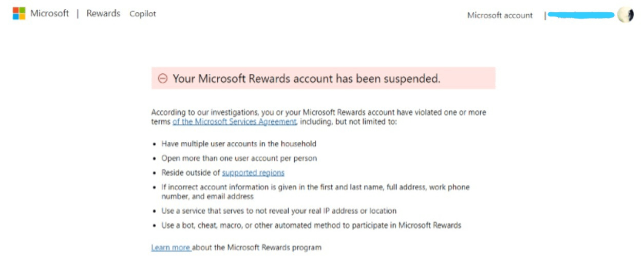Click 'about the Microsoft Rewards program' text
The image size is (644, 264).
(257, 248)
